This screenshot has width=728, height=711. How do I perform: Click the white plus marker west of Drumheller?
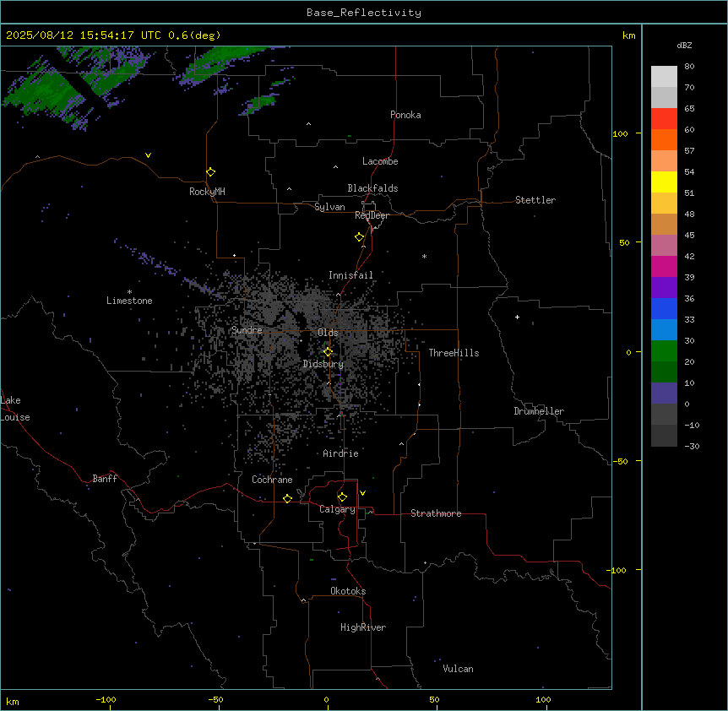[517, 317]
